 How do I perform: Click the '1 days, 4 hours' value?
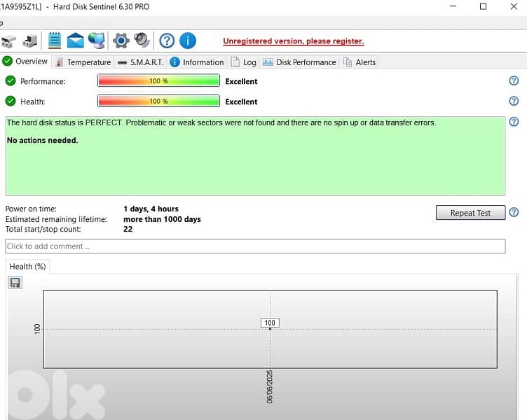[x=151, y=209]
